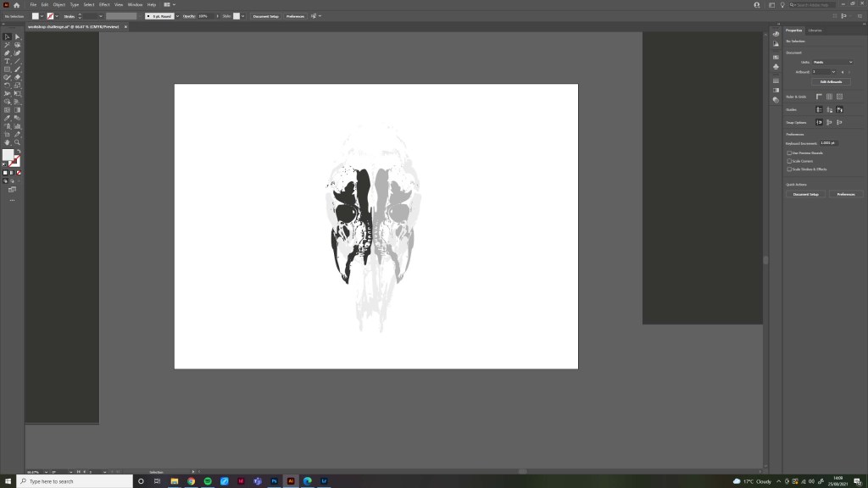
Task: Show rulers icon in Ruler & Grids
Action: [819, 97]
